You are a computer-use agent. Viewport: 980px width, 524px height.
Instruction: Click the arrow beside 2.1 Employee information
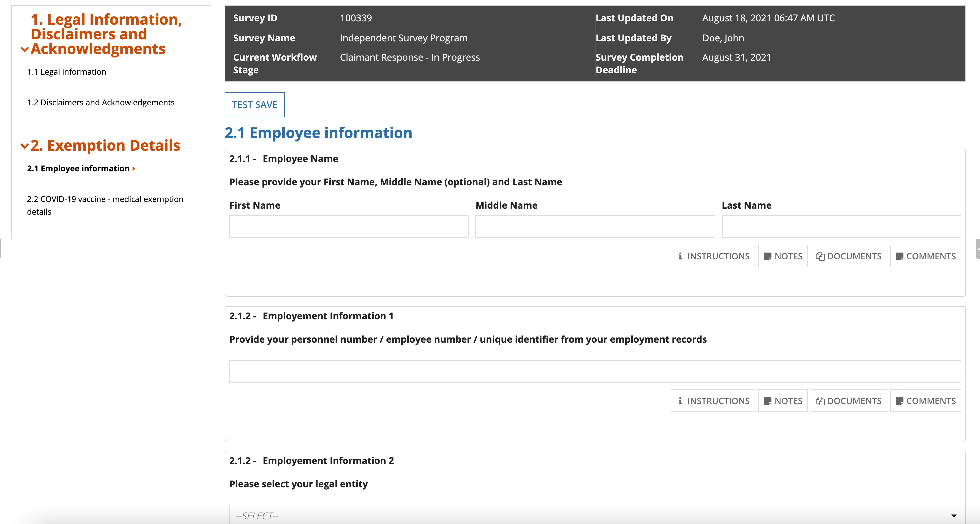tap(134, 169)
